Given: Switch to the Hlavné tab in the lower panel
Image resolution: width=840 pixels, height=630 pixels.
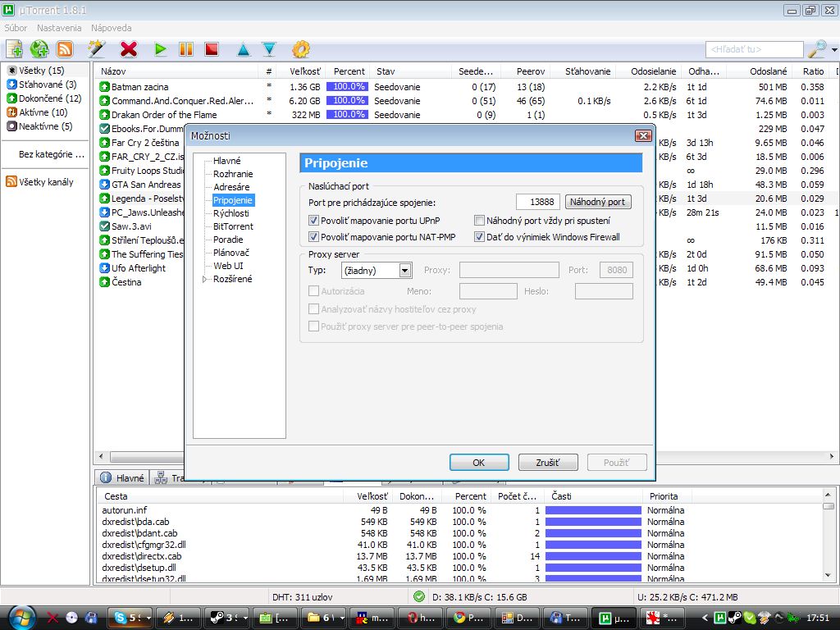Looking at the screenshot, I should pyautogui.click(x=121, y=478).
